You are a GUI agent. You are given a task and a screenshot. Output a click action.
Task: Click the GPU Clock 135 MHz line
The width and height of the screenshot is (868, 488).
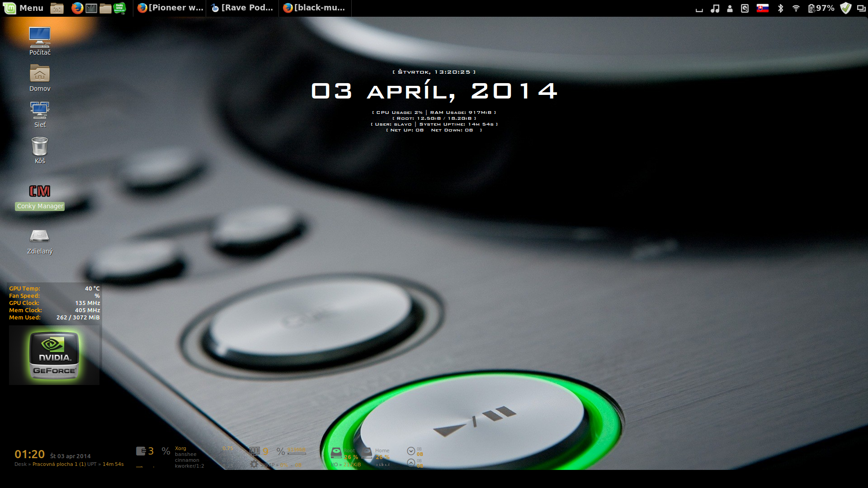pos(54,303)
